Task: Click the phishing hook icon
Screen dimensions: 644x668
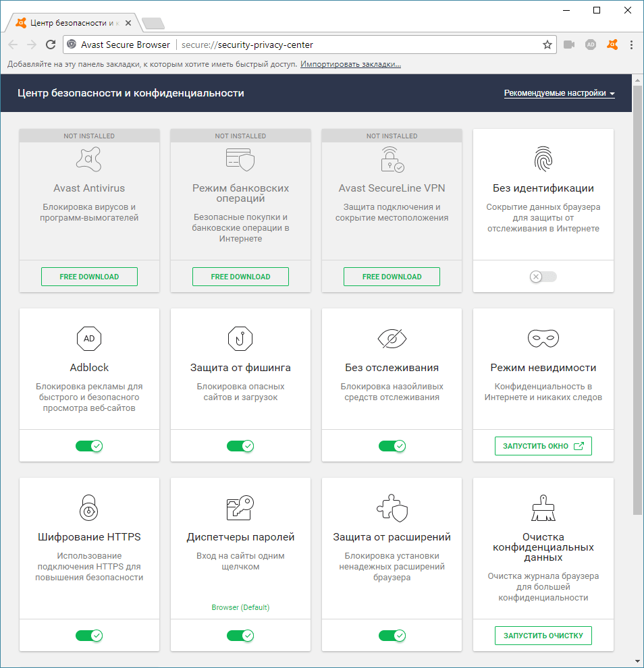Action: click(240, 338)
